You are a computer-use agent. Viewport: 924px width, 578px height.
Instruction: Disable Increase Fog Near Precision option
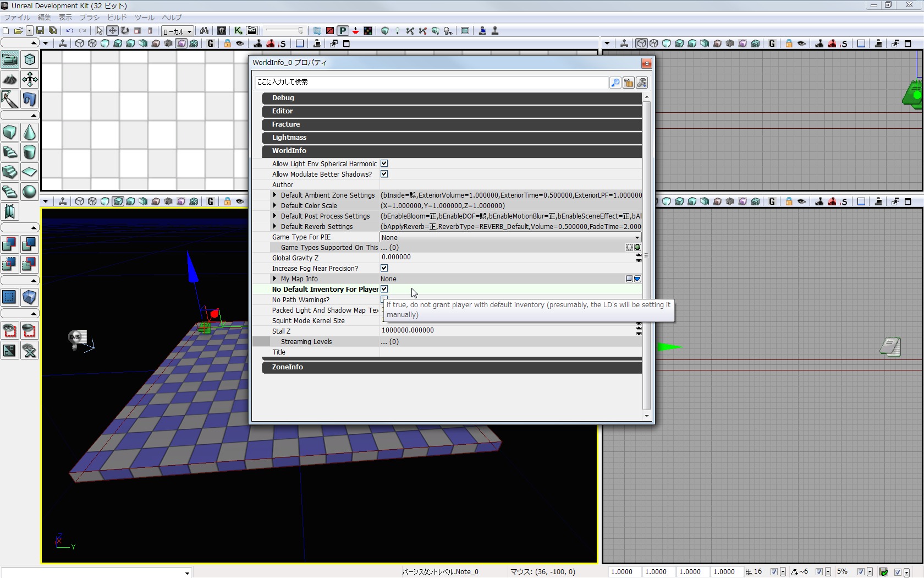click(384, 268)
